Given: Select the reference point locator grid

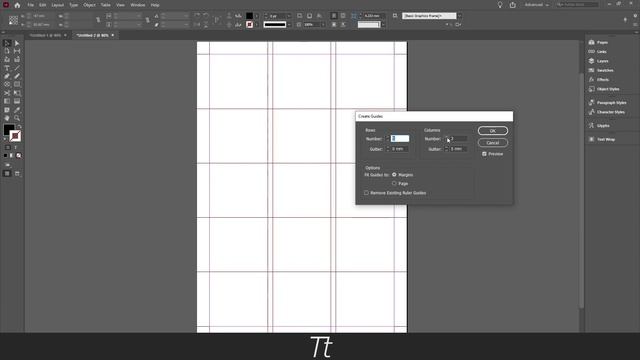Looking at the screenshot, I should point(13,20).
